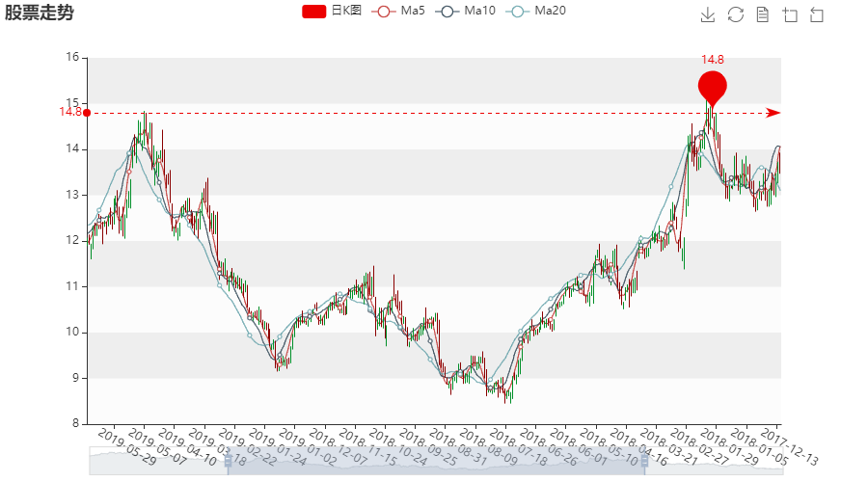Click the y-axis label 8
The width and height of the screenshot is (868, 482).
point(76,424)
